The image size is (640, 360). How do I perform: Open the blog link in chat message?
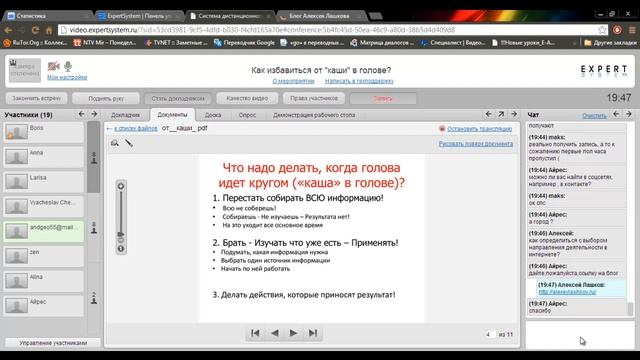(567, 292)
